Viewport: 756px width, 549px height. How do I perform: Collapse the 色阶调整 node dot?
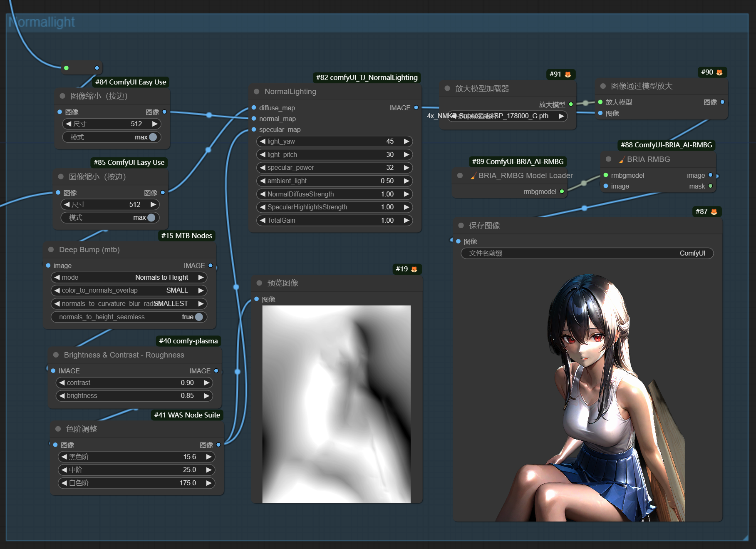58,429
